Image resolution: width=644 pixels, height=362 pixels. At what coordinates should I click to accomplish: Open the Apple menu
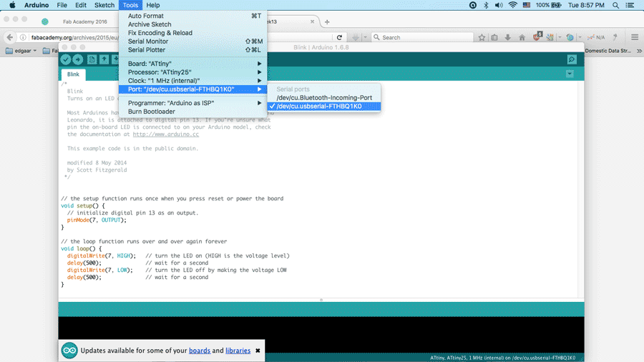pyautogui.click(x=12, y=5)
